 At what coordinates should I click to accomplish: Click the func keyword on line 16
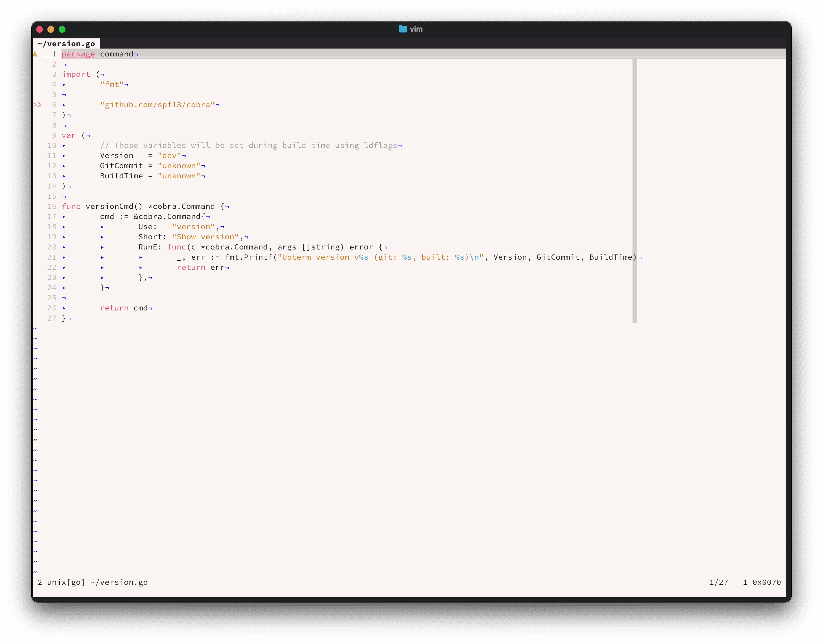coord(71,206)
